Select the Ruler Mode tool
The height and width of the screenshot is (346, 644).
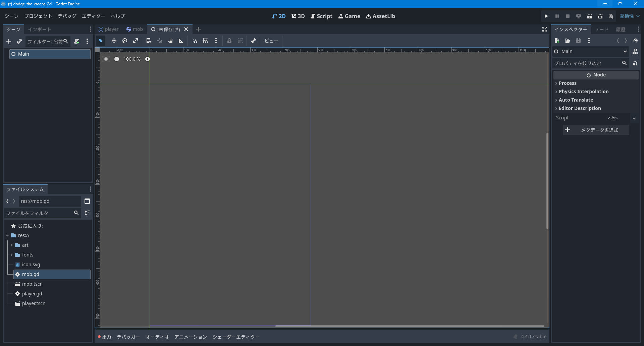click(x=181, y=41)
